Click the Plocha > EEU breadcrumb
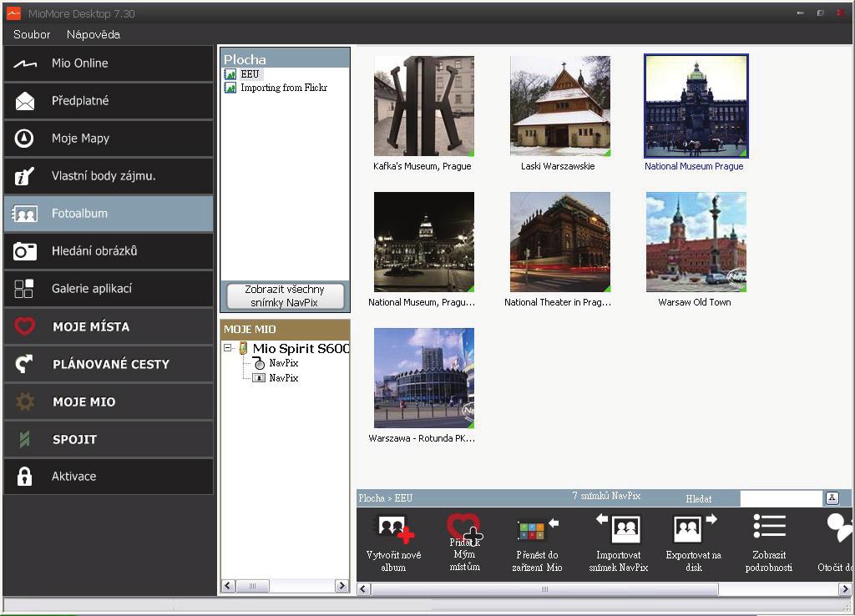 click(x=386, y=498)
